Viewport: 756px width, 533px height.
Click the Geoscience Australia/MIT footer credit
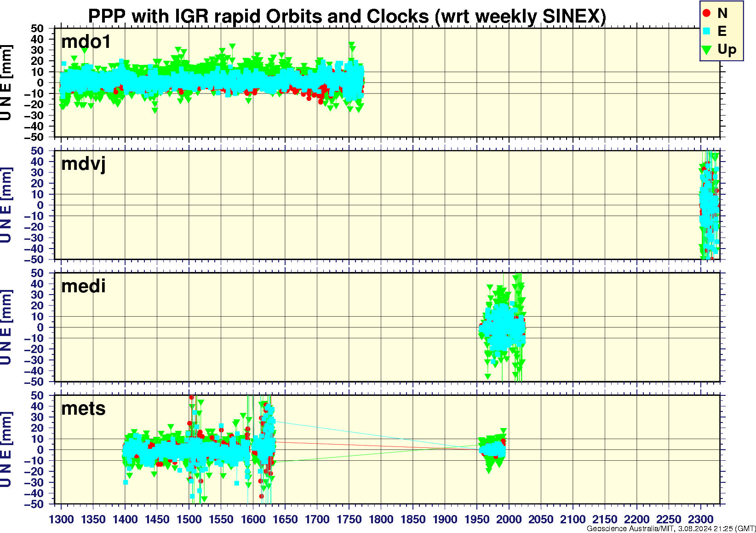pos(671,529)
